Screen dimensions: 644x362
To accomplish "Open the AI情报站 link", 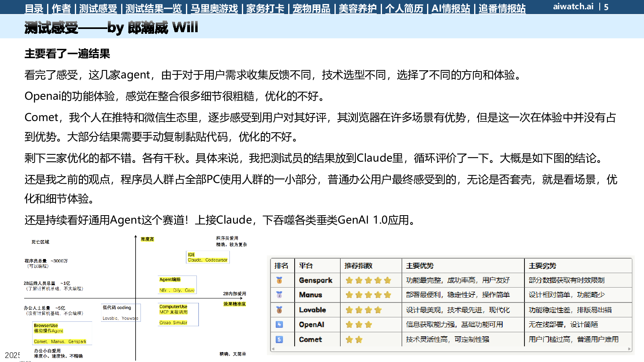I will tap(451, 8).
